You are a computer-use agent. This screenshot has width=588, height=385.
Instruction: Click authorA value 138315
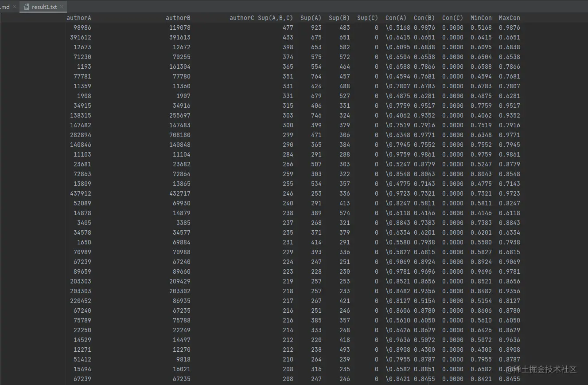(81, 115)
